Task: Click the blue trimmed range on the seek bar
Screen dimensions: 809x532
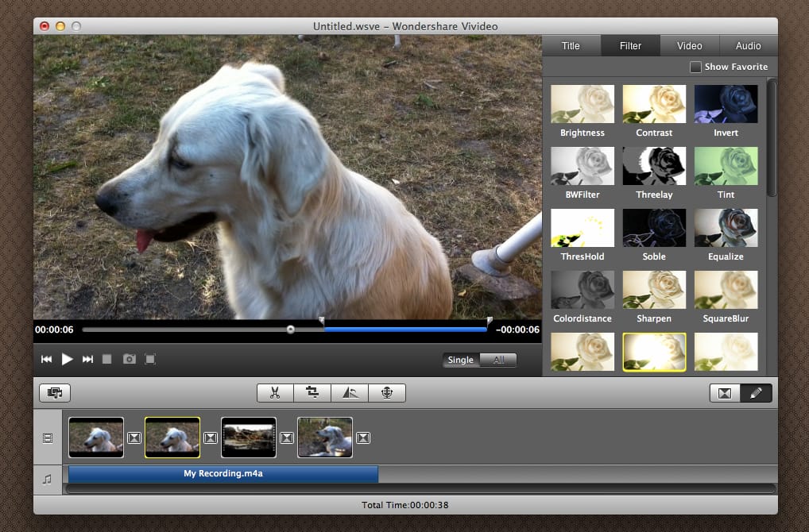Action: (x=405, y=329)
